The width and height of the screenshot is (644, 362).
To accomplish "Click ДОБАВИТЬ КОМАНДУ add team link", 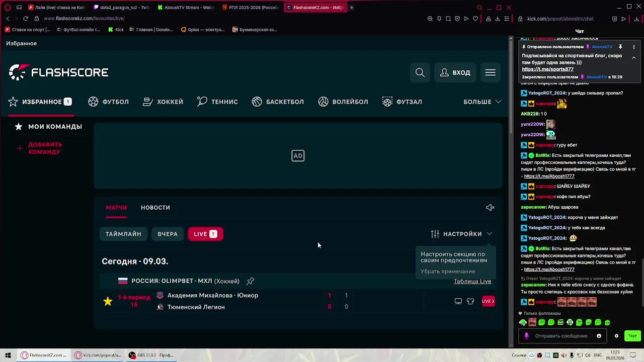I will coord(40,148).
